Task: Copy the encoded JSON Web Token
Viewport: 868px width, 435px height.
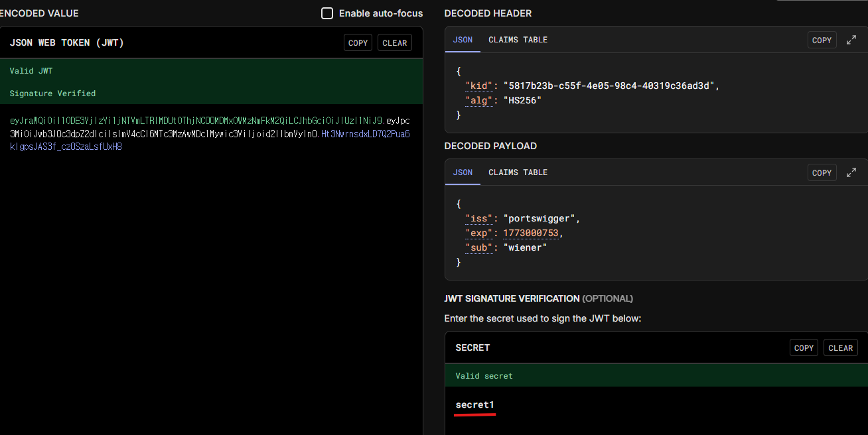Action: point(358,43)
